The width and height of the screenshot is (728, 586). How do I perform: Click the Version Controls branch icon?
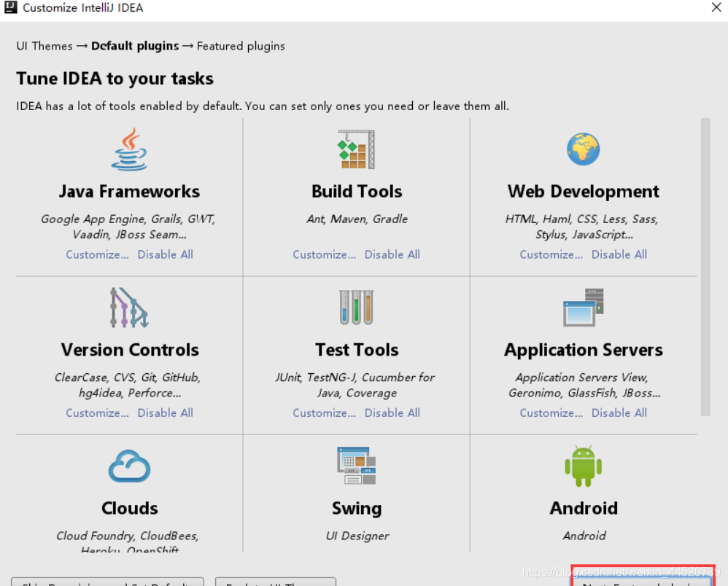click(129, 308)
